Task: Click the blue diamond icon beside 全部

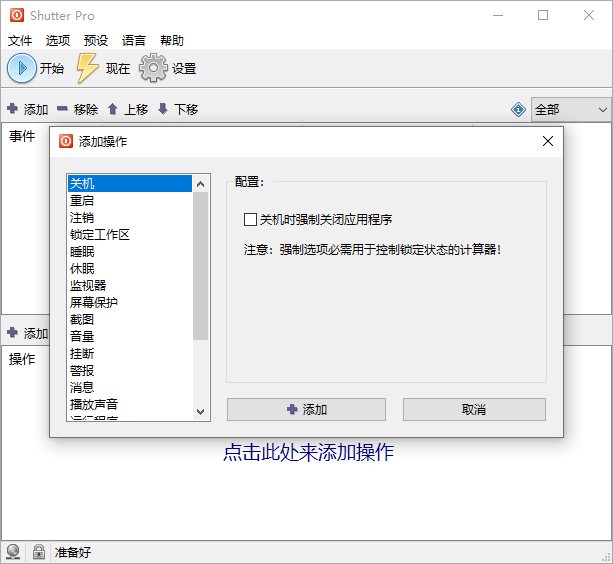Action: (x=518, y=109)
